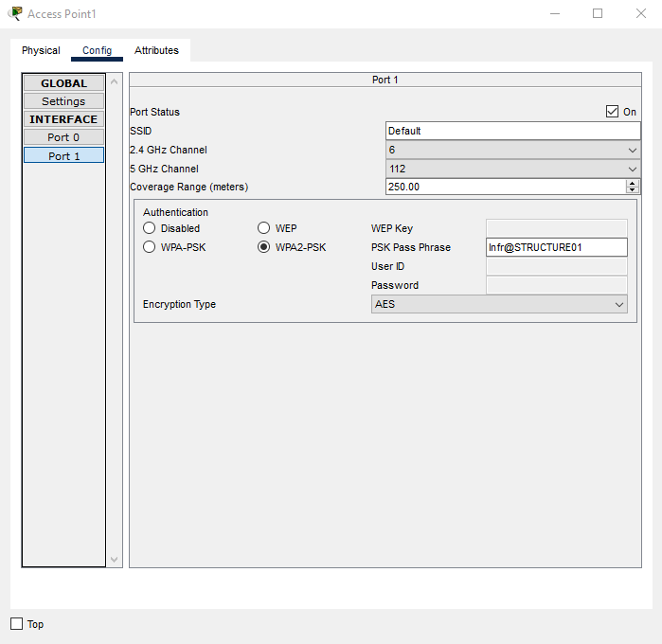Screen dimensions: 662x644
Task: Minimize the Access Point1 window
Action: (x=555, y=13)
